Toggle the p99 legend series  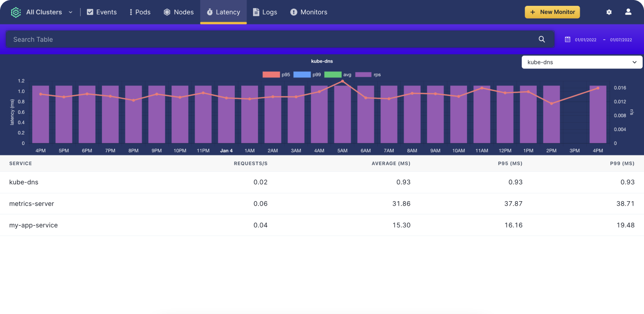(x=302, y=75)
